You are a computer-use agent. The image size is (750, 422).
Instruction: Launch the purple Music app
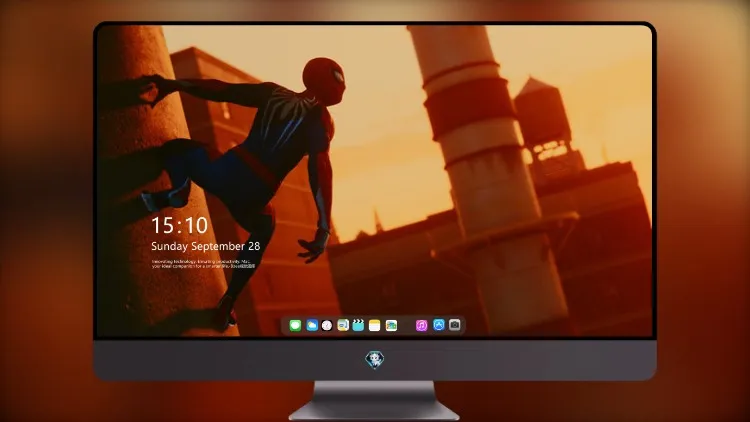coord(421,325)
